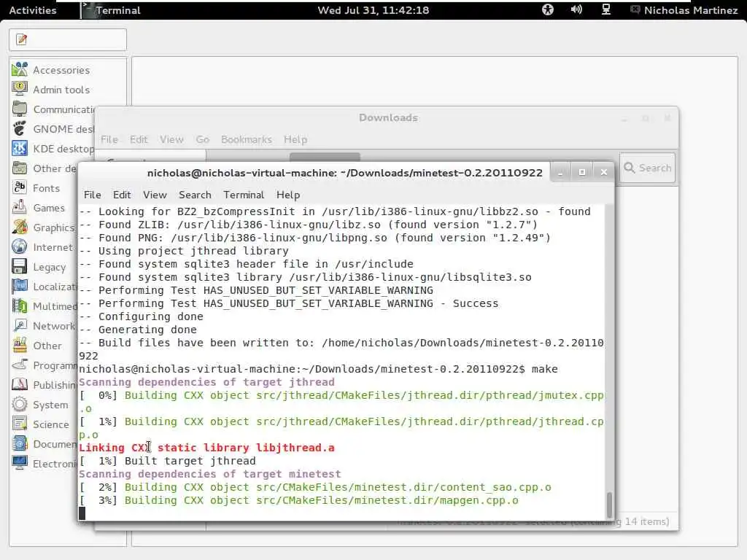
Task: Open the System gear icon
Action: point(20,404)
